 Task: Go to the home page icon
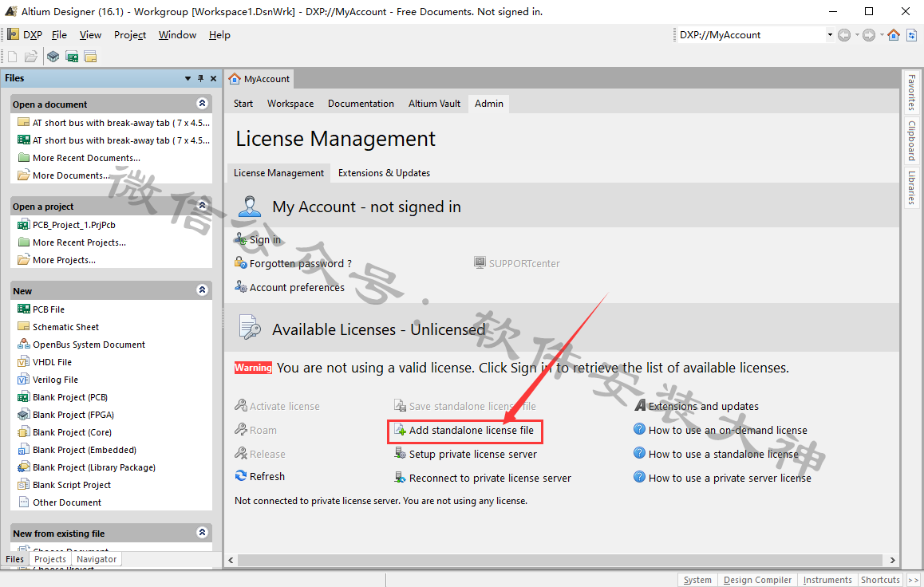(894, 35)
